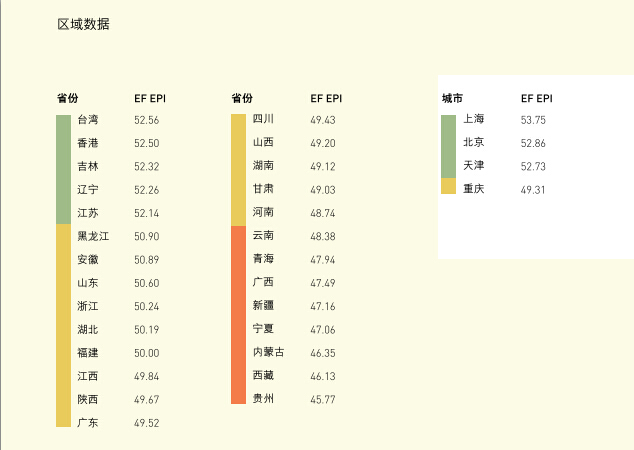The width and height of the screenshot is (634, 450).
Task: Select the 北京 city name
Action: 474,143
